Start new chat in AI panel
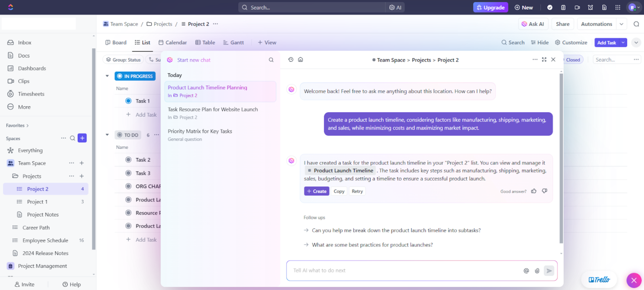The height and width of the screenshot is (290, 644). click(x=194, y=60)
